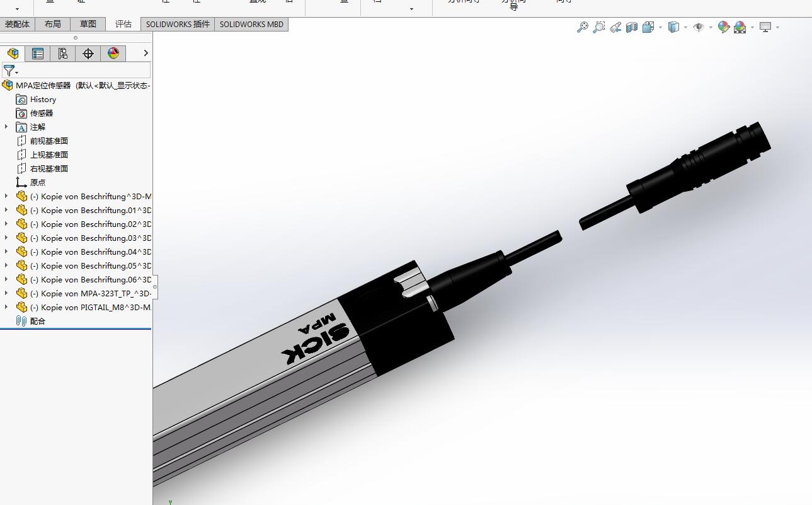Screen dimensions: 812x505
Task: Open the View Orientation cube icon
Action: pos(648,27)
